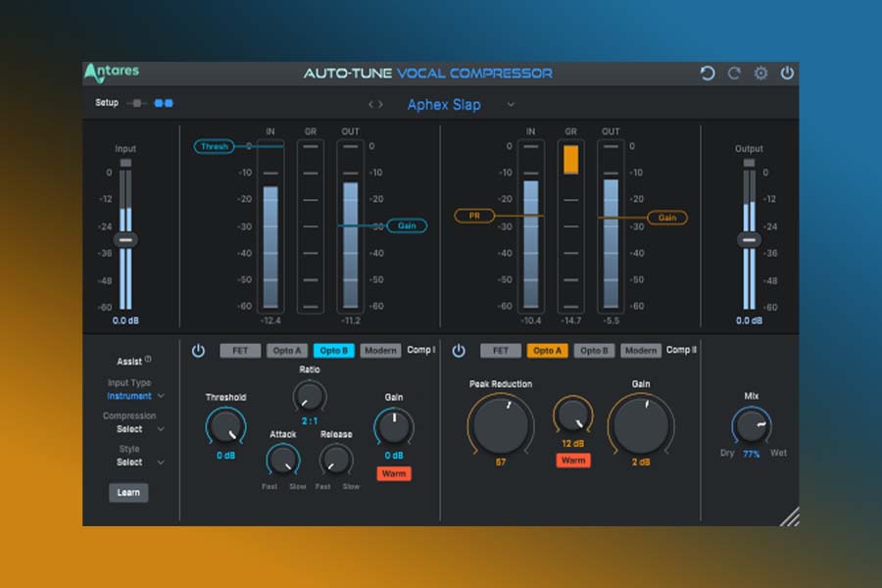The height and width of the screenshot is (588, 882).
Task: Click the Comp I Gain 0 dB value
Action: point(394,455)
